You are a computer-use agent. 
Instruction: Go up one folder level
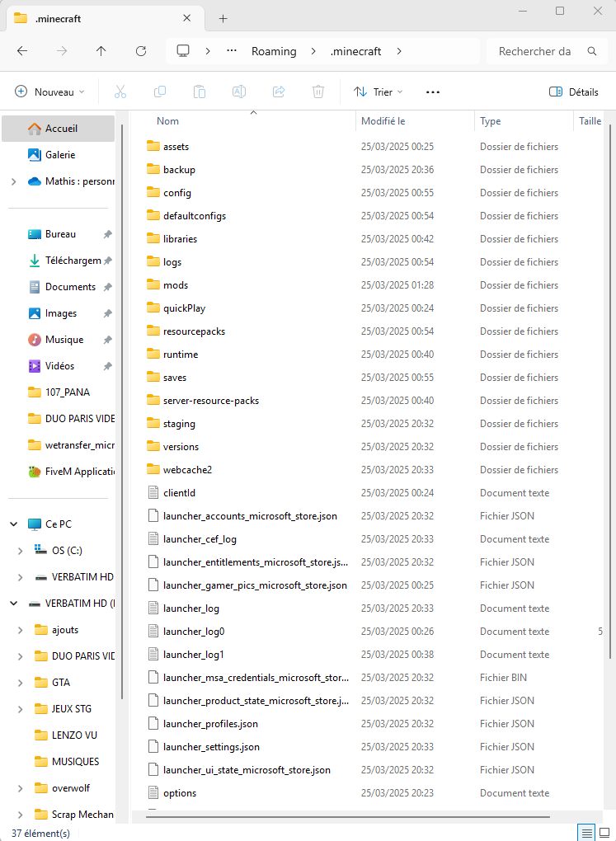click(101, 51)
